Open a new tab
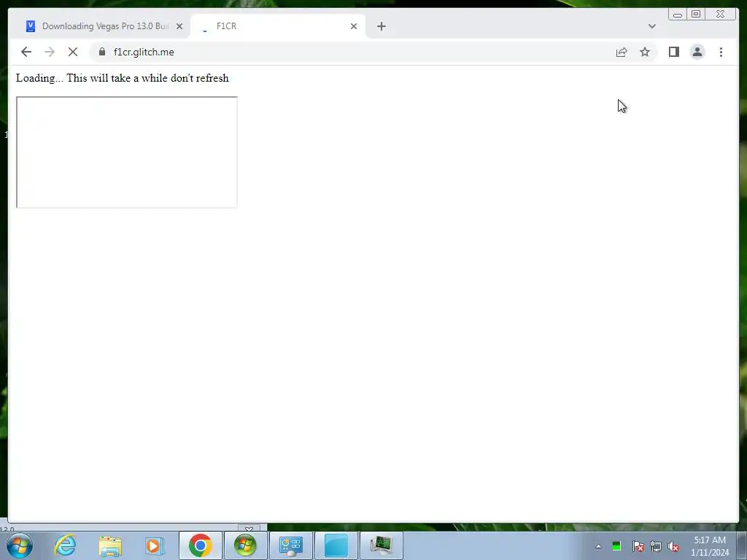The height and width of the screenshot is (560, 747). [x=381, y=26]
